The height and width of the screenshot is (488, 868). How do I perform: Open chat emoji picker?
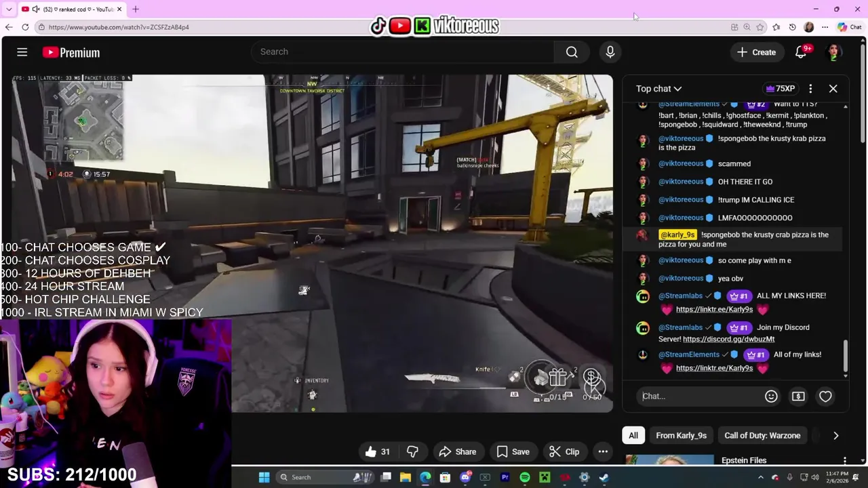click(x=771, y=396)
